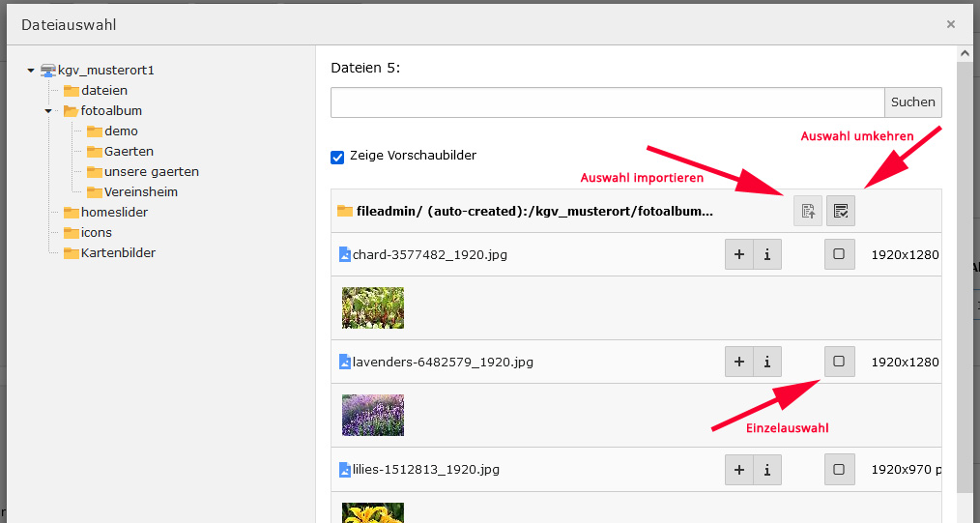Click image file icon of lilies-1512813_1920.jpg
Screen dimensions: 980x523
(x=344, y=469)
